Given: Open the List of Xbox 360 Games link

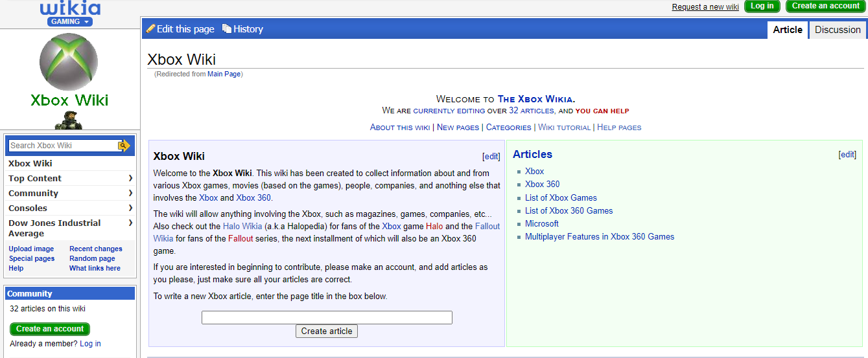Looking at the screenshot, I should pyautogui.click(x=569, y=210).
